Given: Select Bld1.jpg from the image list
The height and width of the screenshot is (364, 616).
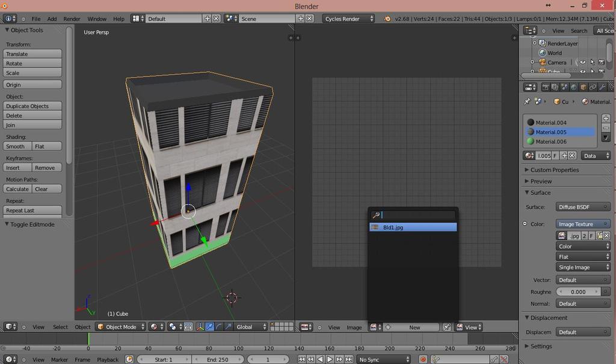Looking at the screenshot, I should click(413, 227).
